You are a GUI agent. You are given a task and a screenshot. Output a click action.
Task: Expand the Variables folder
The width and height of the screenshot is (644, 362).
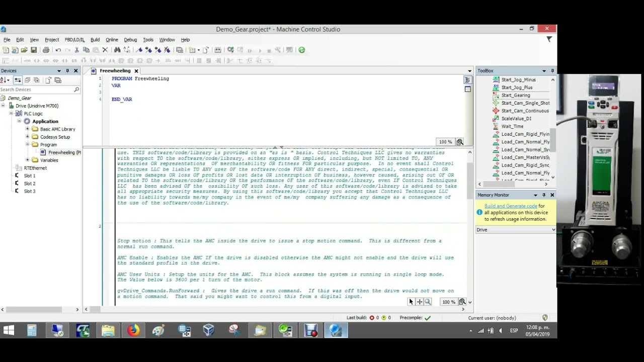(x=28, y=160)
